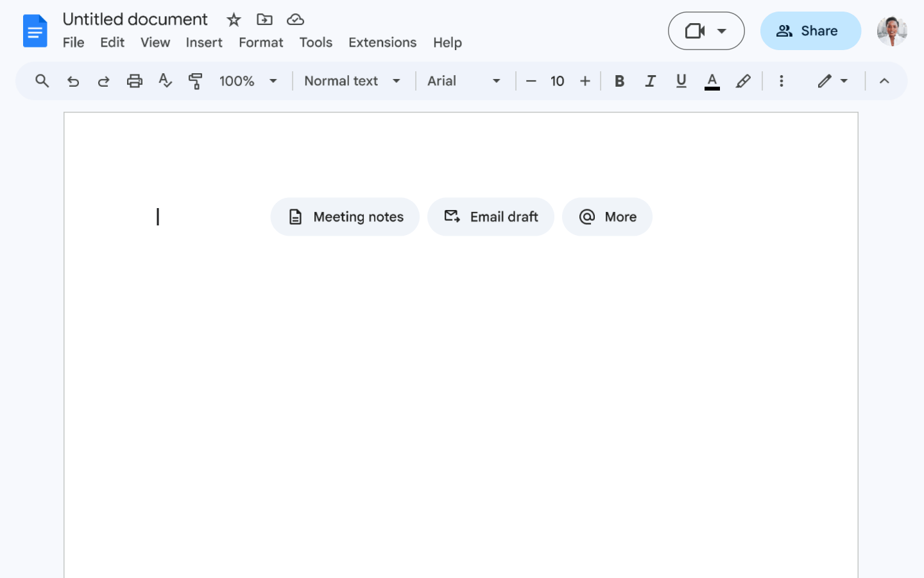Toggle italic formatting
This screenshot has width=924, height=578.
coord(650,81)
